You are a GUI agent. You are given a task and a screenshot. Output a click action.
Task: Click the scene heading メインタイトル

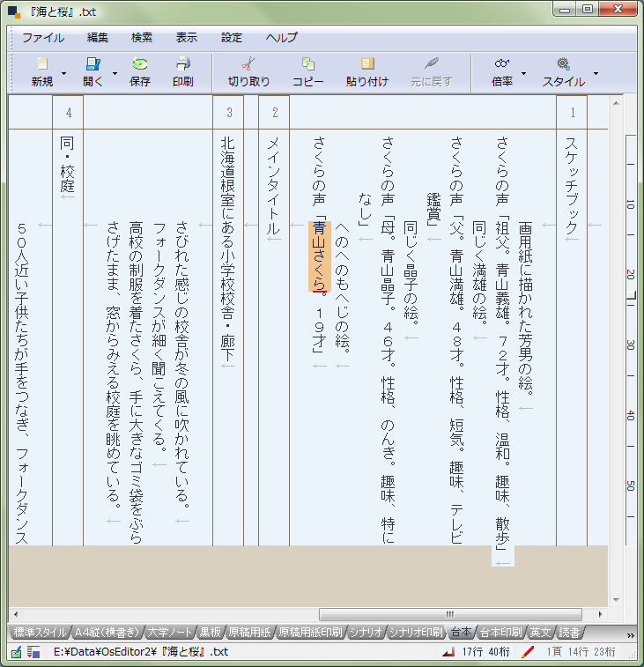[x=273, y=186]
